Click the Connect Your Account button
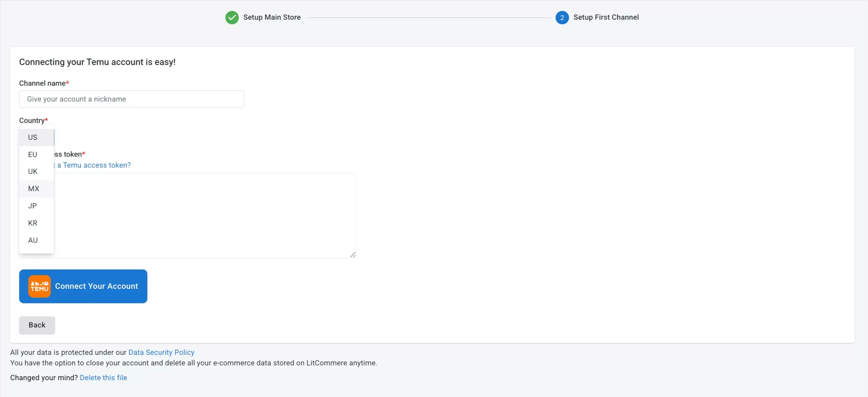868x397 pixels. [96, 286]
